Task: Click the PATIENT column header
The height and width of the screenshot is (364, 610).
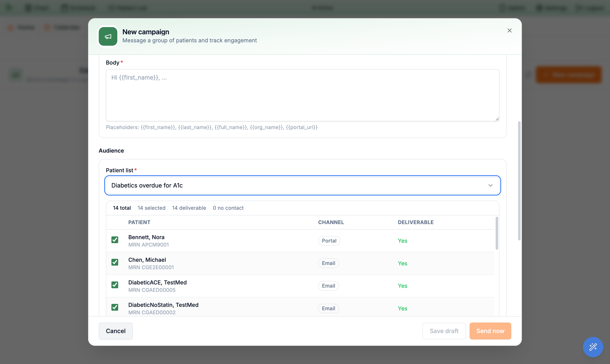Action: pyautogui.click(x=139, y=222)
